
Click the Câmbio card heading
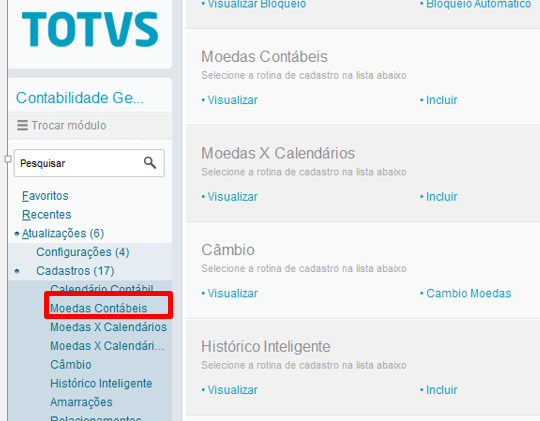pos(228,249)
